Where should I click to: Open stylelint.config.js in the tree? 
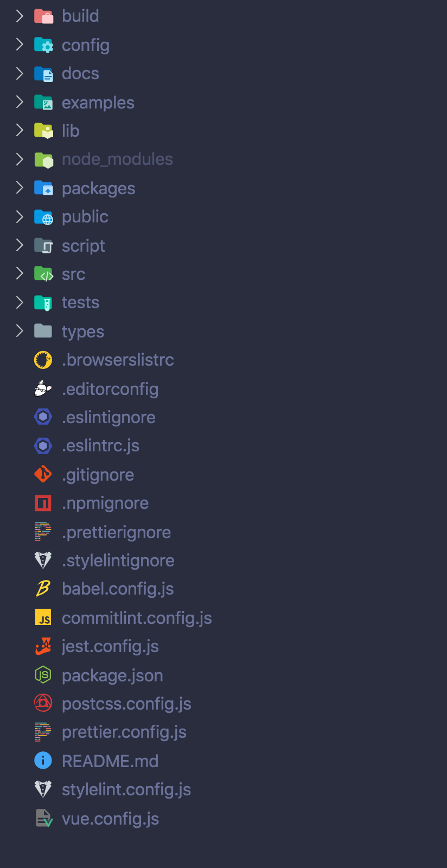[x=126, y=789]
